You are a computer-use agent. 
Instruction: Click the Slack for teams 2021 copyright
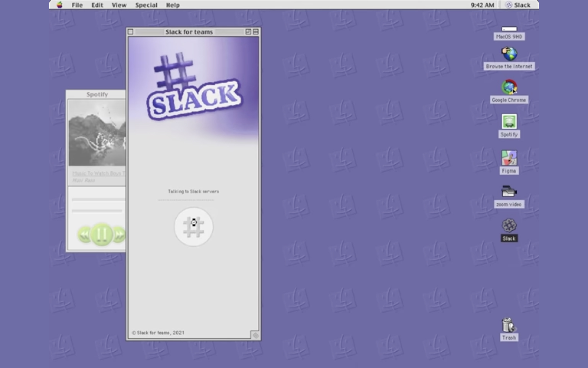(158, 333)
